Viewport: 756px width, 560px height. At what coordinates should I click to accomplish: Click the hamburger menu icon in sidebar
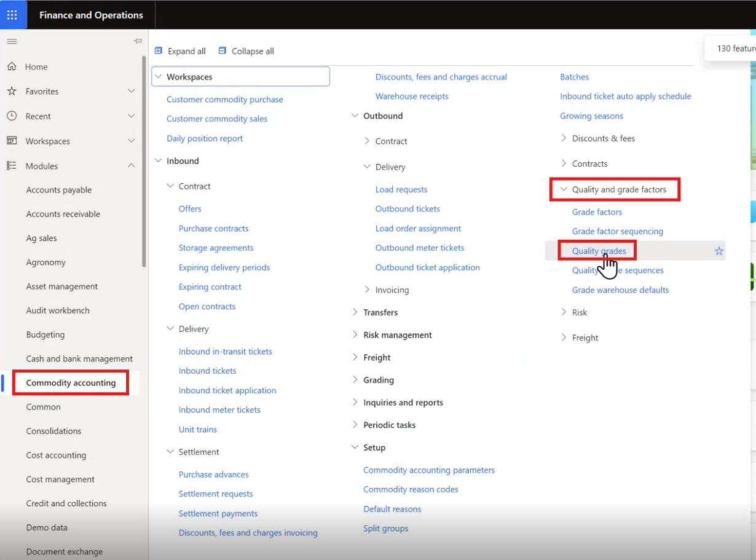pos(12,41)
